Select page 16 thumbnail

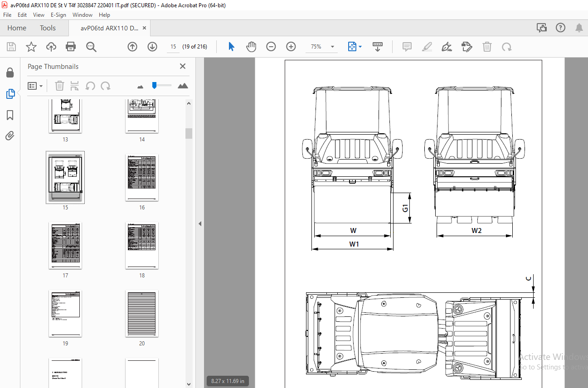(142, 177)
